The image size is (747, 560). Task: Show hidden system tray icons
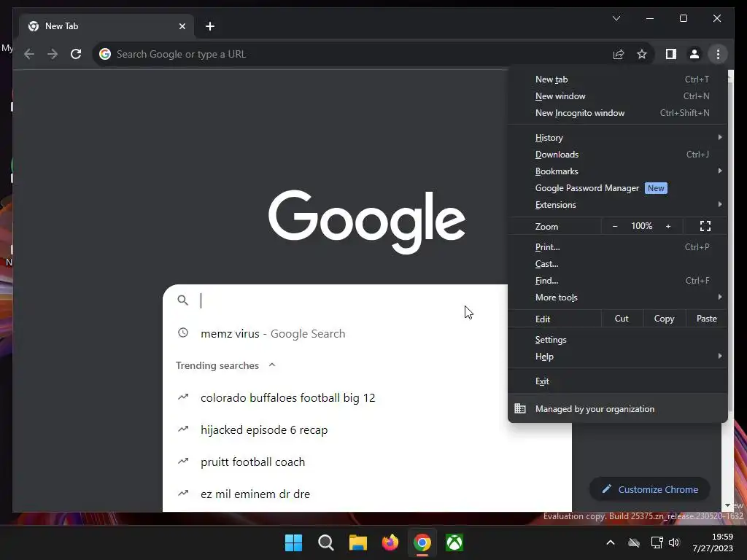click(611, 542)
